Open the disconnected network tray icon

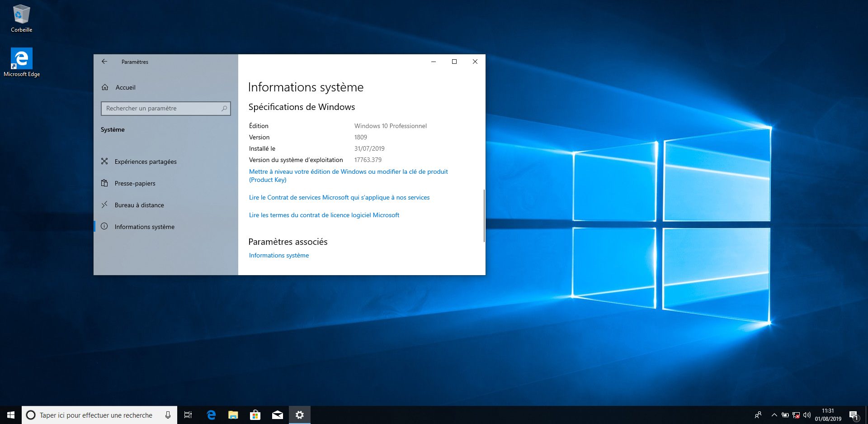pos(796,415)
